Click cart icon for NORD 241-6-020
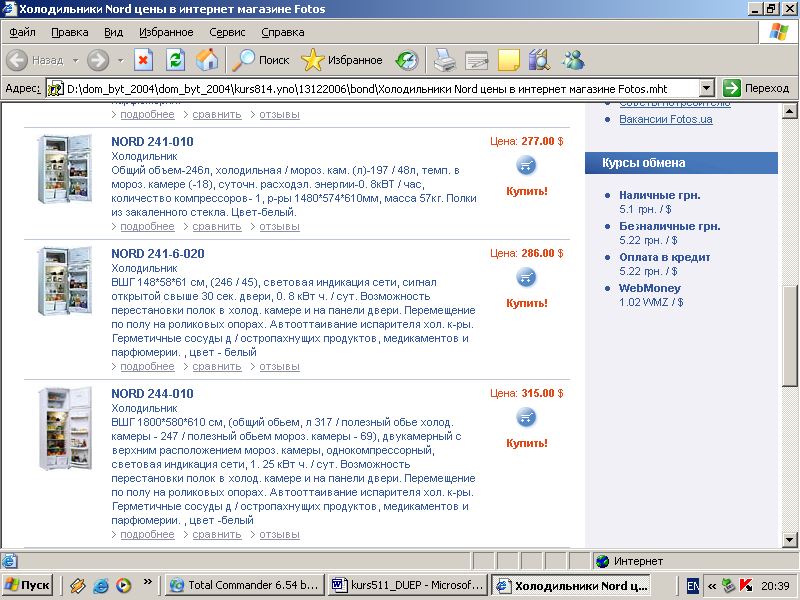 [x=527, y=278]
